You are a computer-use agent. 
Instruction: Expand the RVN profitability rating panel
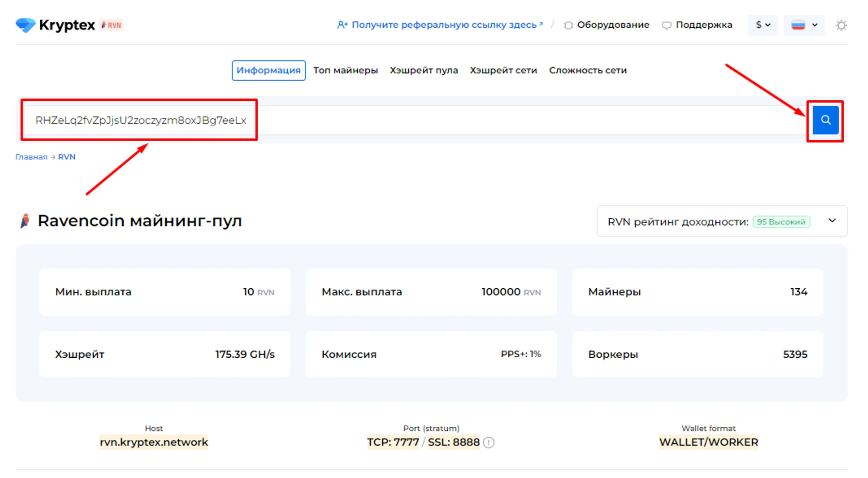pyautogui.click(x=832, y=221)
